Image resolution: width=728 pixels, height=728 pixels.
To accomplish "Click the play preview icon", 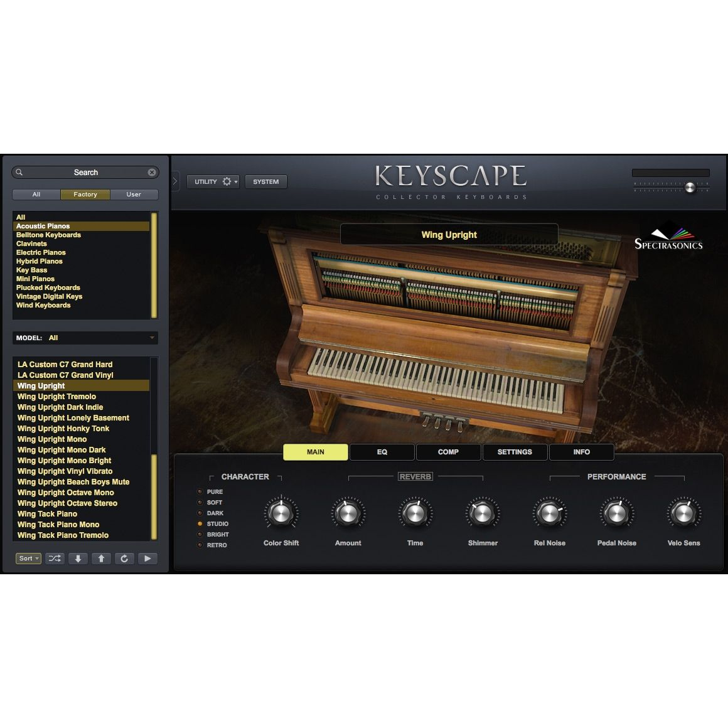I will (147, 558).
